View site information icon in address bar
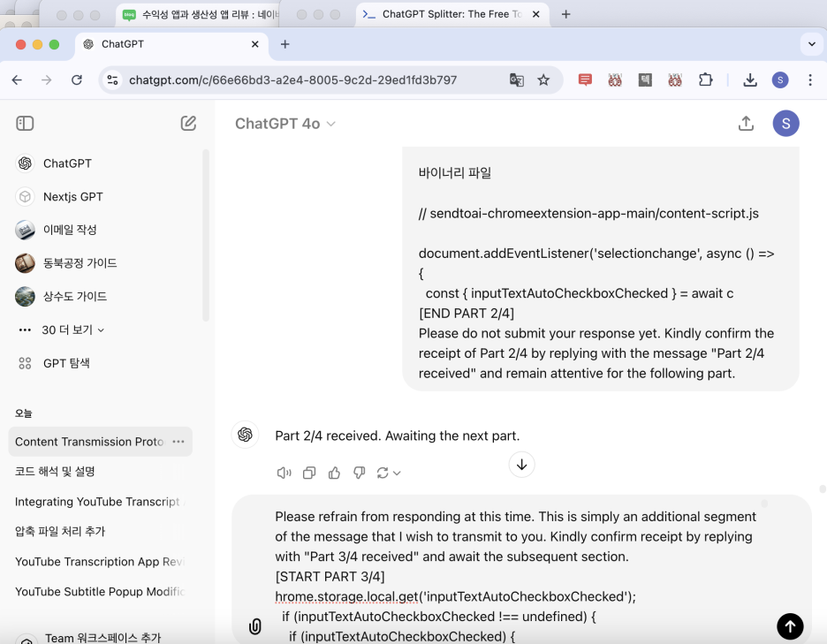Viewport: 827px width, 644px height. click(112, 80)
